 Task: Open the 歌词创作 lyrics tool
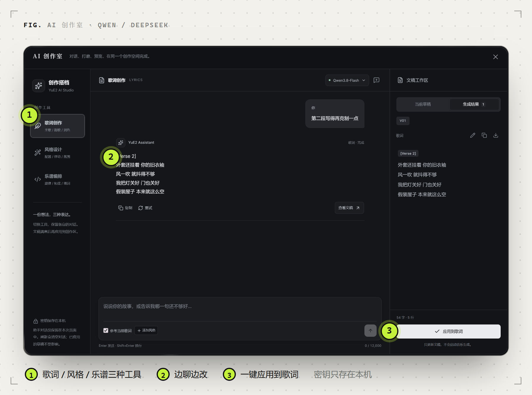point(57,126)
